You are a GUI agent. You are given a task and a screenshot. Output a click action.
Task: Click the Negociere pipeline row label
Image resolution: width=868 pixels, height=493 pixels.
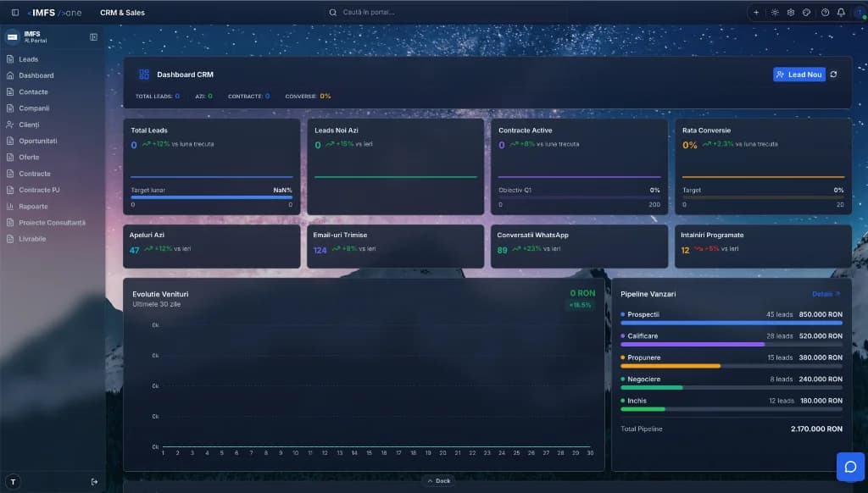click(644, 379)
